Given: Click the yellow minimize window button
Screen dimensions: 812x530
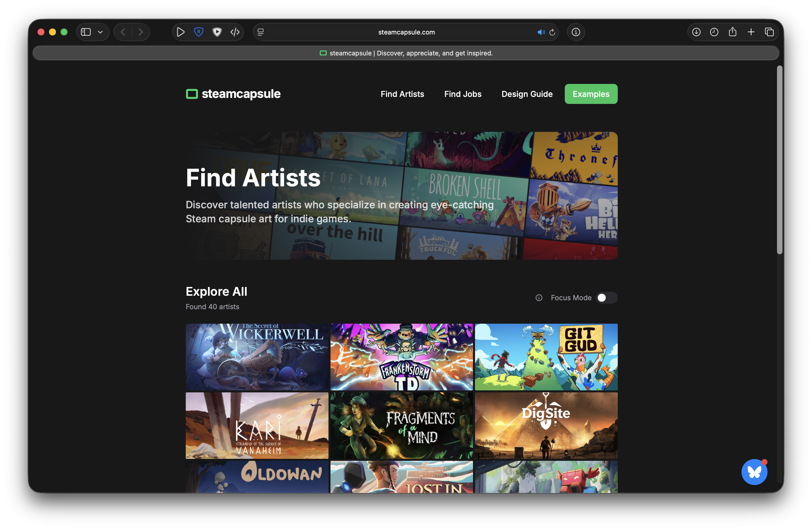Looking at the screenshot, I should click(52, 32).
